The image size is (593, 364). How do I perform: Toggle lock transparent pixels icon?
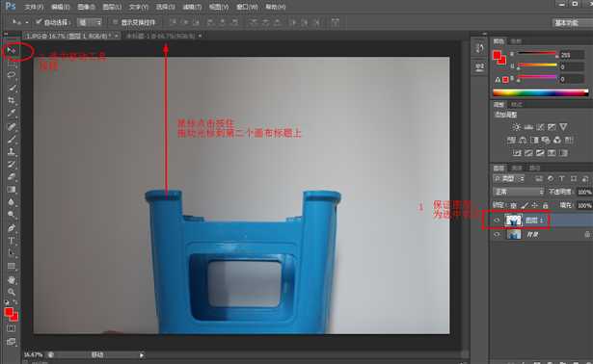(514, 205)
